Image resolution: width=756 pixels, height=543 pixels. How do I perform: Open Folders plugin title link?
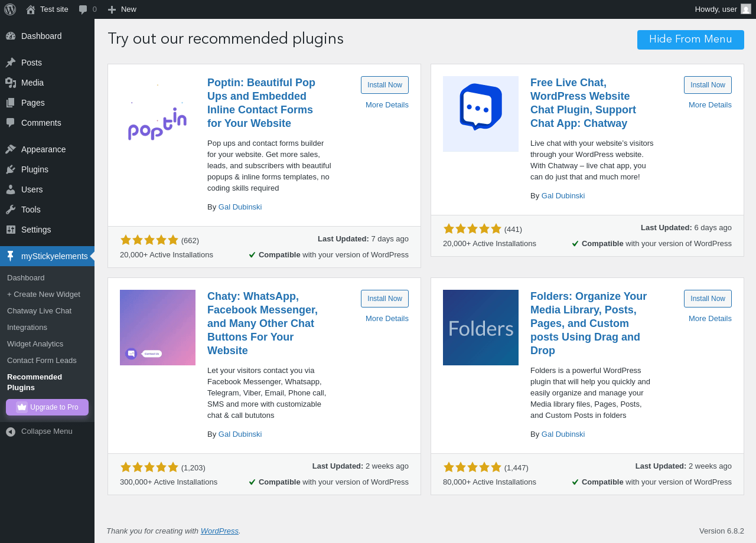click(588, 323)
